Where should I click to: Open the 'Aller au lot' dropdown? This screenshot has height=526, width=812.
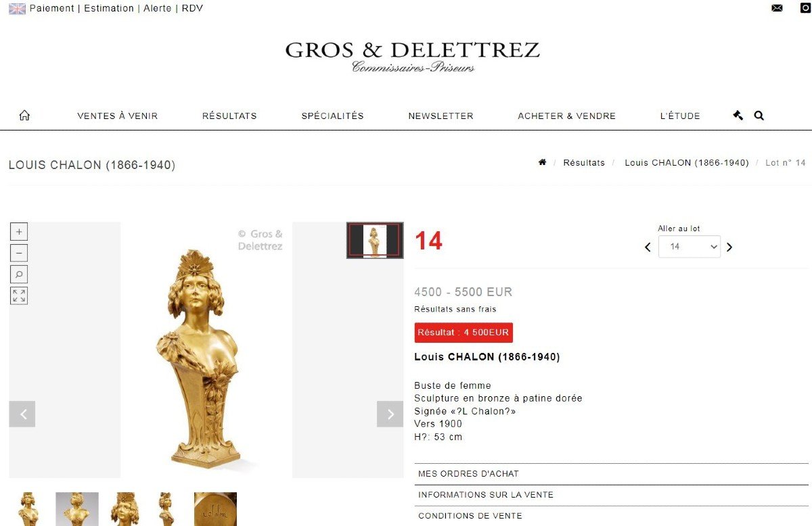click(x=688, y=247)
